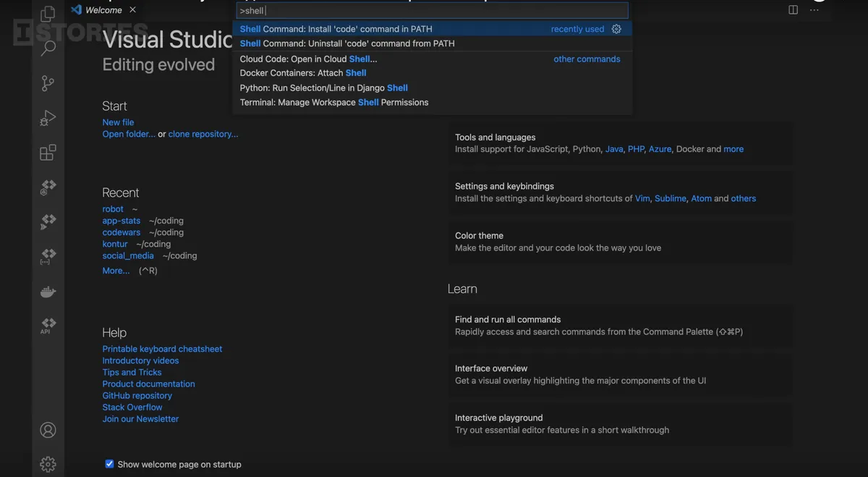Screen dimensions: 868x477
Task: Open Stack Overflow link
Action: [x=132, y=407]
